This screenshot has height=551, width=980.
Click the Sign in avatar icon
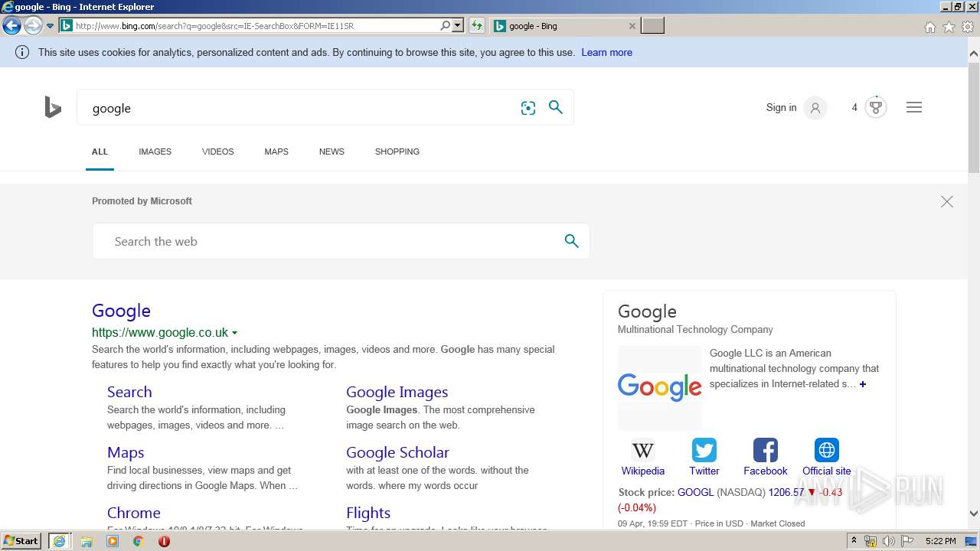pyautogui.click(x=815, y=108)
